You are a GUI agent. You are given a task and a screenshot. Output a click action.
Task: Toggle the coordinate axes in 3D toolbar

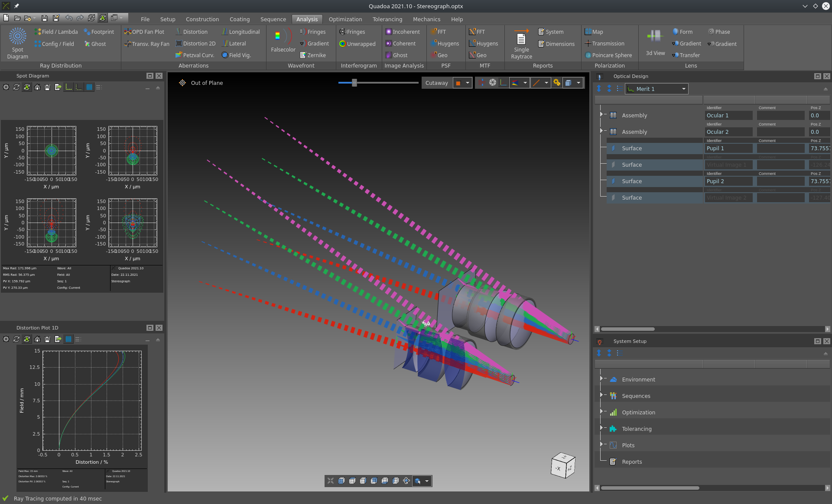504,83
